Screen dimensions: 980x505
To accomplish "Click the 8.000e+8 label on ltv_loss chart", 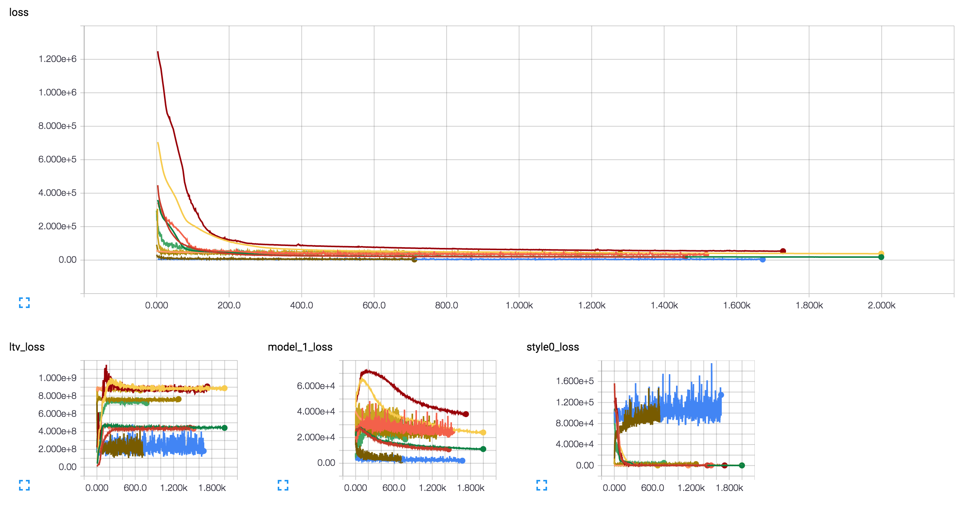I will pos(57,396).
